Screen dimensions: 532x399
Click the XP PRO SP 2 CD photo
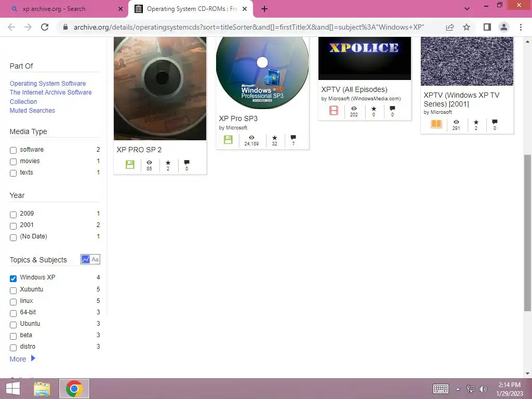160,88
